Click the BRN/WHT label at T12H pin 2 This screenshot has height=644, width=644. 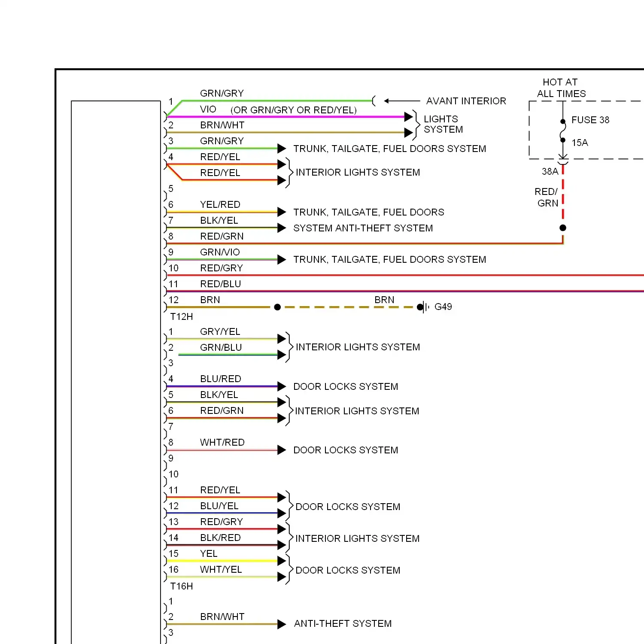[x=222, y=125]
